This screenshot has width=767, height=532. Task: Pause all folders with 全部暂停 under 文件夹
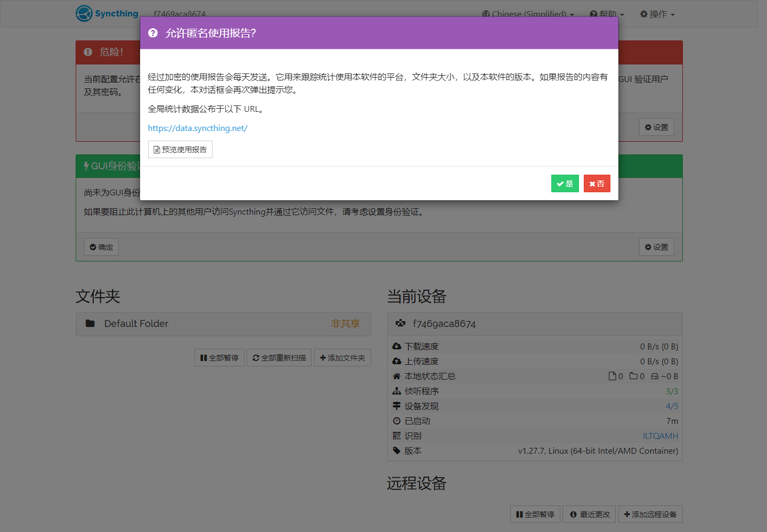point(219,358)
